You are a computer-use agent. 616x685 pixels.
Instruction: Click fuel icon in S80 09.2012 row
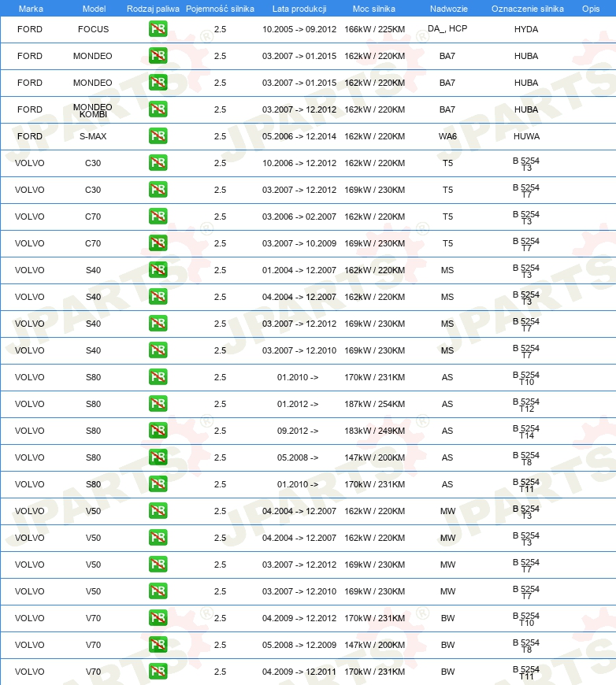pyautogui.click(x=158, y=431)
